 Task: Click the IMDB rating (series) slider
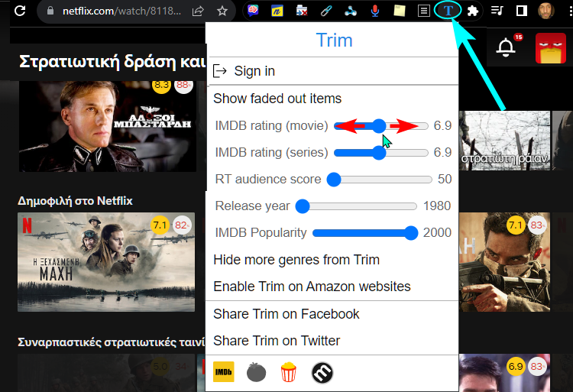point(380,153)
